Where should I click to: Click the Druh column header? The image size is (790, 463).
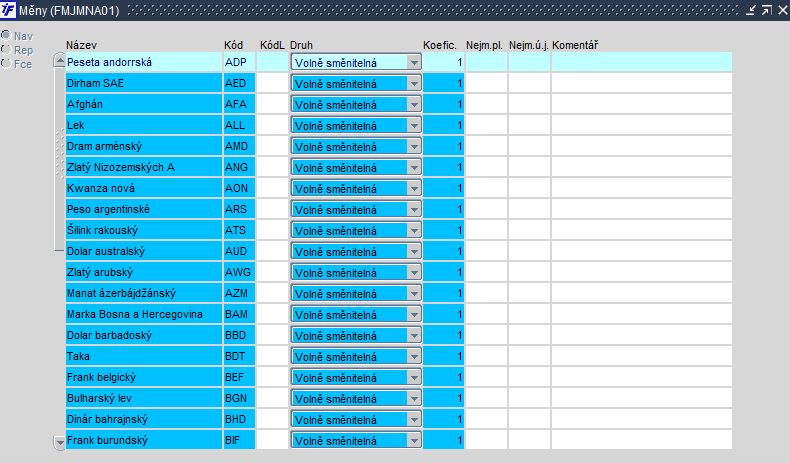(x=301, y=45)
